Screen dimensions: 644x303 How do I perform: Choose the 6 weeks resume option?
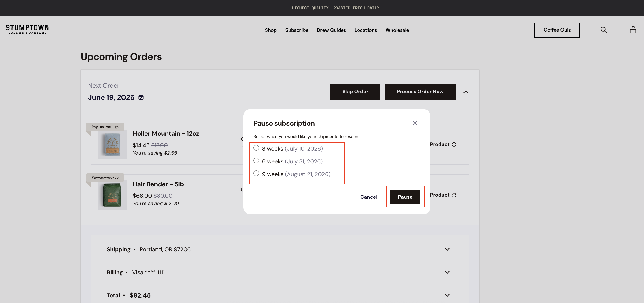256,161
